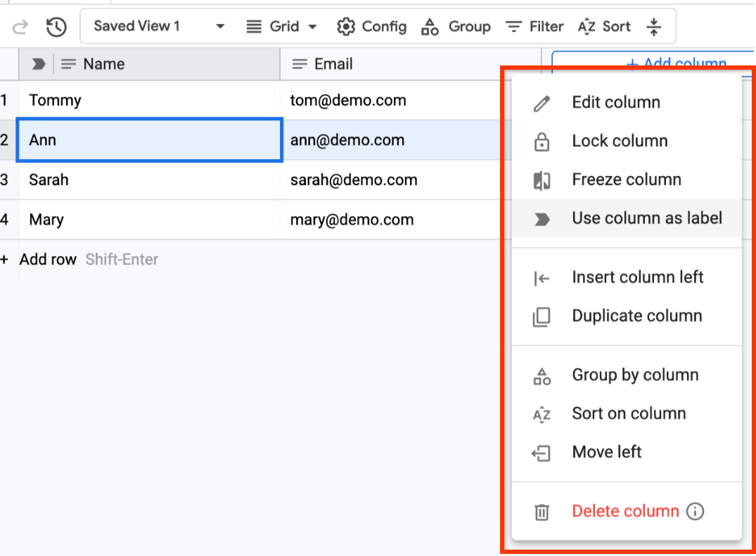Click the trash icon next to Delete column

point(542,512)
